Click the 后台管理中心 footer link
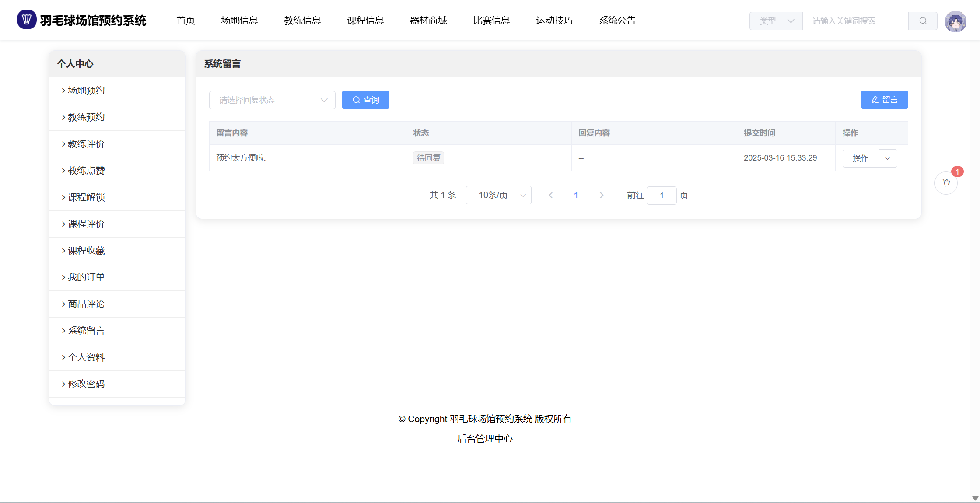This screenshot has width=980, height=503. click(485, 439)
